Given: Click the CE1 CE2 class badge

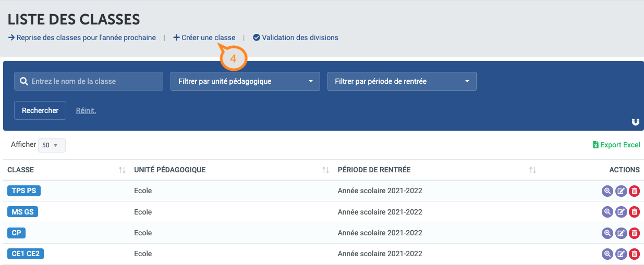Looking at the screenshot, I should (26, 254).
